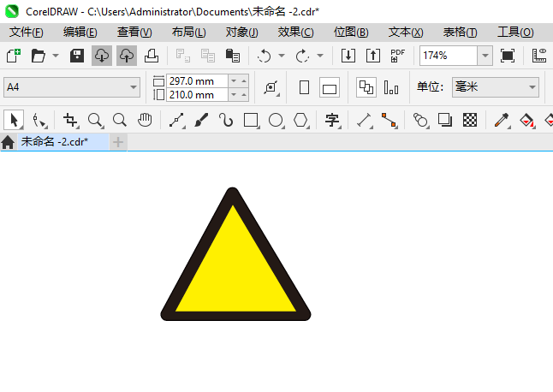Select Landscape page orientation
553x392 pixels.
coord(330,87)
